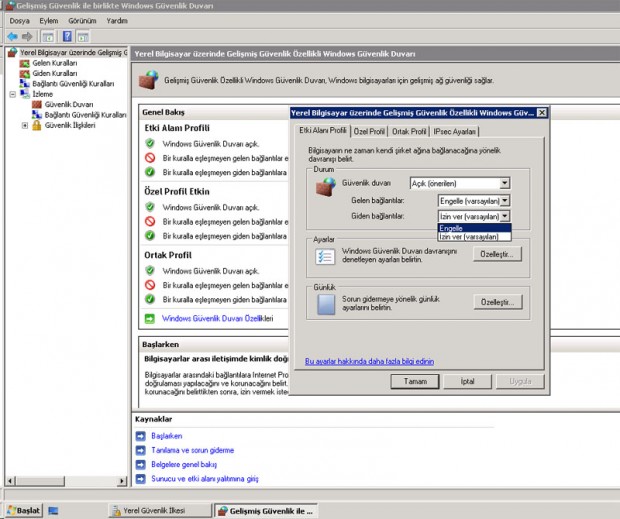Click the show/hide console tree toolbar icon

point(48,37)
